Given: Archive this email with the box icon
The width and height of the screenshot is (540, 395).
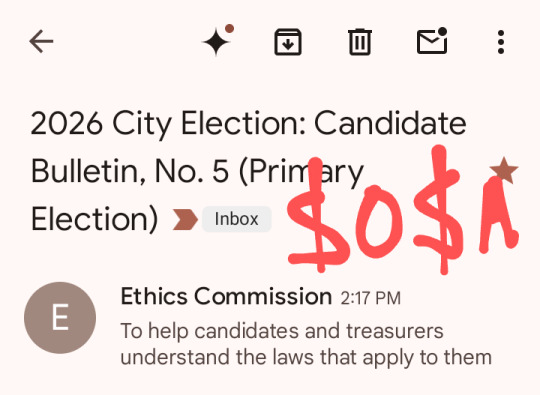Looking at the screenshot, I should tap(288, 42).
